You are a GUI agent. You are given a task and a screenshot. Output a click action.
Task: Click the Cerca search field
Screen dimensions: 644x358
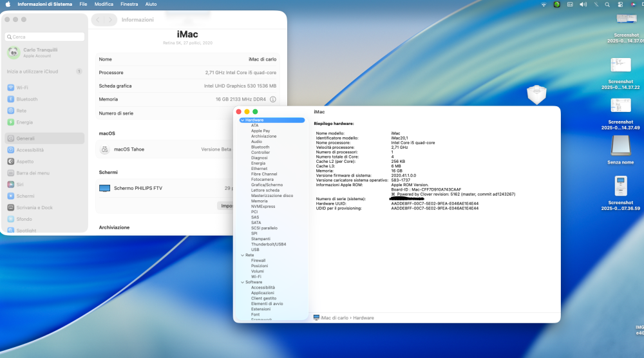45,37
